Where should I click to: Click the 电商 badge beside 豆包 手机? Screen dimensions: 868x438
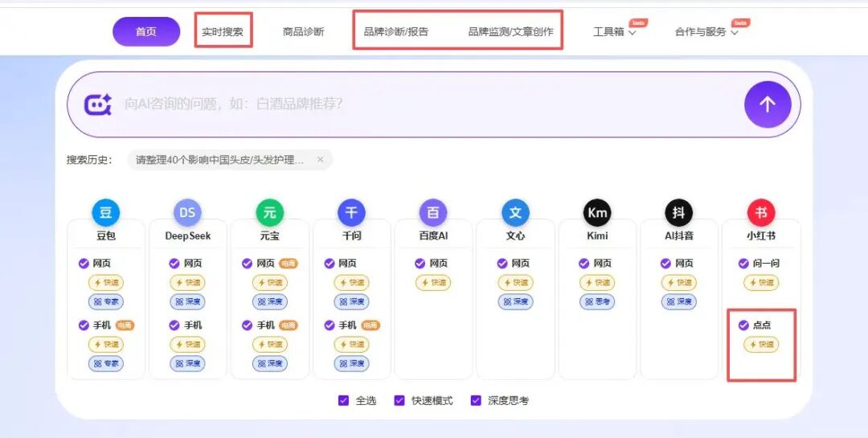click(125, 325)
